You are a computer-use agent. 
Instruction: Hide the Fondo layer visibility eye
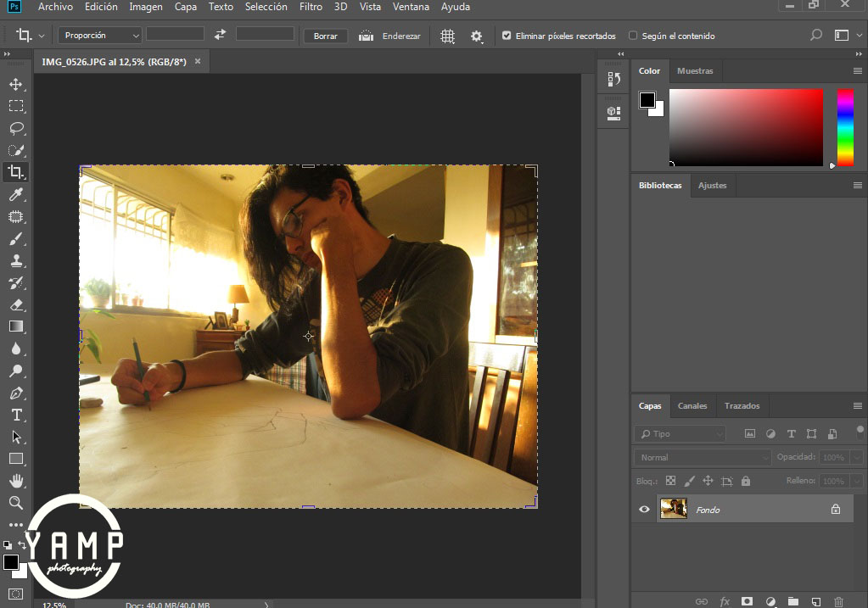pyautogui.click(x=644, y=509)
